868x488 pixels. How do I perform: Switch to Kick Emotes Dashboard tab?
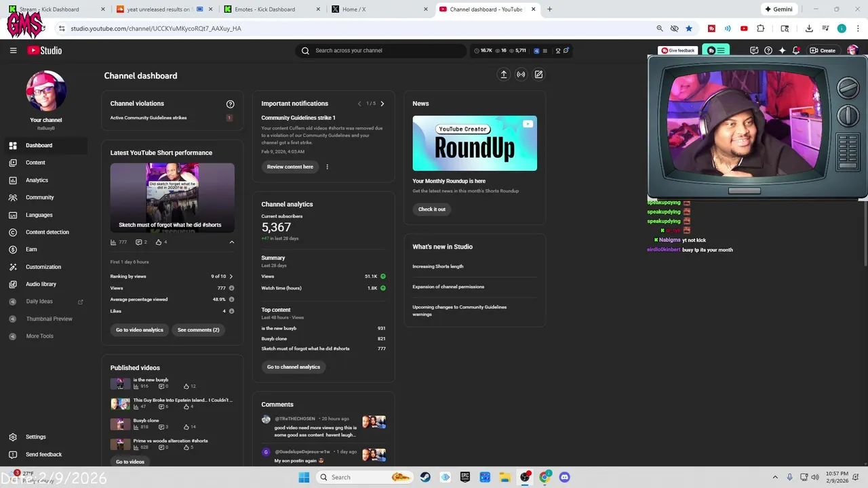point(270,9)
